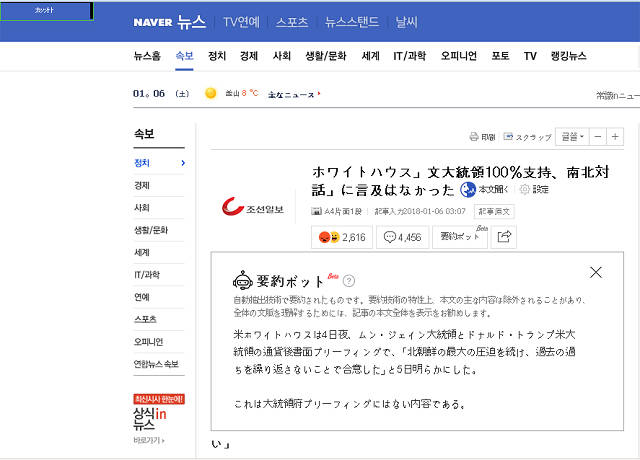Click the help question mark beside summary bot title
The width and height of the screenshot is (640, 460).
(x=349, y=281)
